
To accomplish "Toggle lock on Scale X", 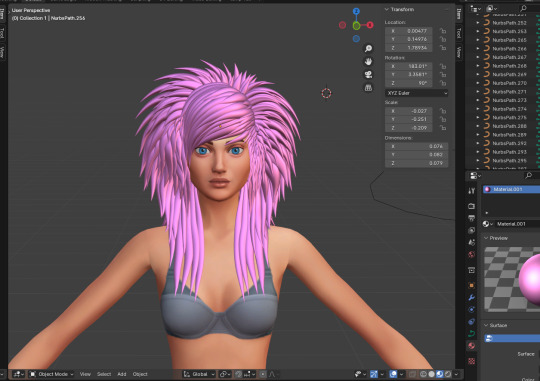I will [443, 111].
